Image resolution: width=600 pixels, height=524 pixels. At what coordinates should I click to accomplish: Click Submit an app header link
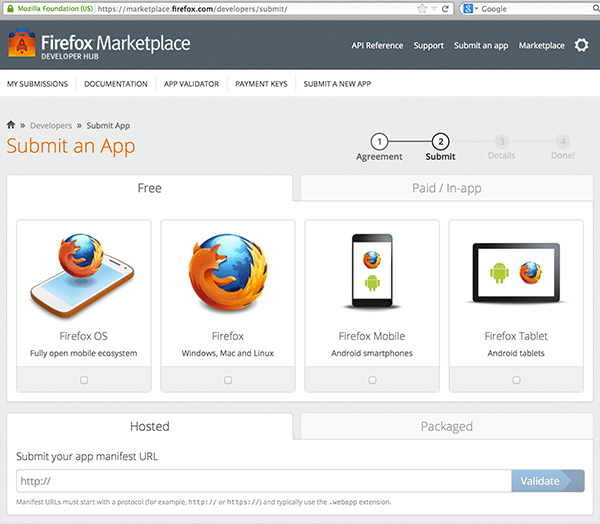tap(481, 46)
